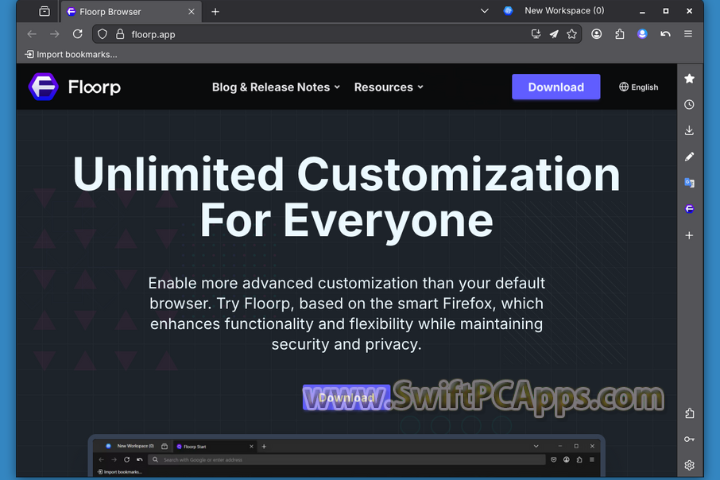This screenshot has width=720, height=480.
Task: Open the account circle icon in toolbar
Action: coord(596,34)
